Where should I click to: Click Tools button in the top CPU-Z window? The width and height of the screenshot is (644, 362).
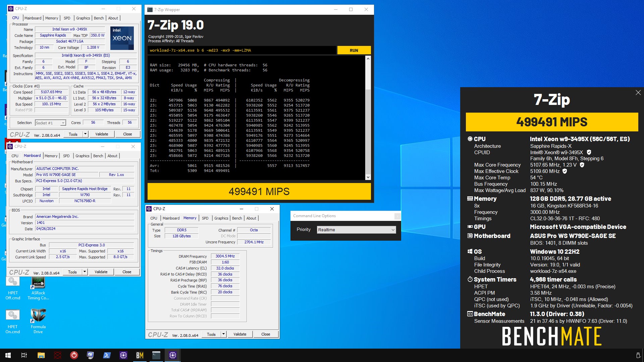73,134
